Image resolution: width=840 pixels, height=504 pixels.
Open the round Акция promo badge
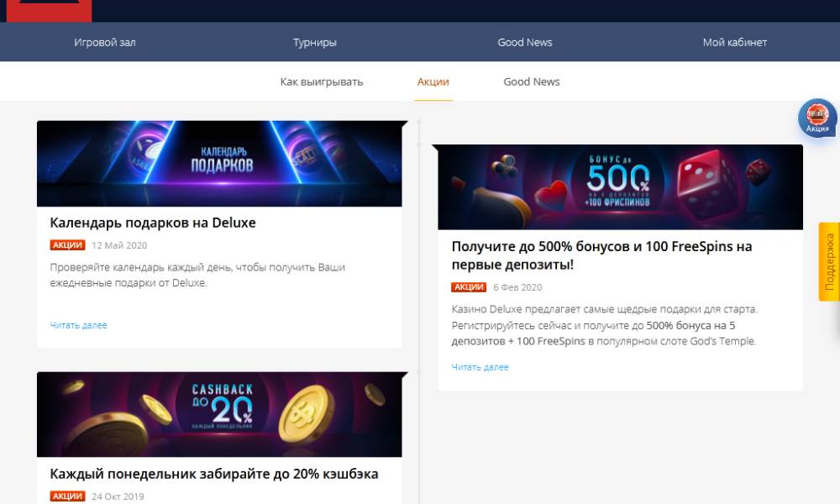(x=817, y=118)
